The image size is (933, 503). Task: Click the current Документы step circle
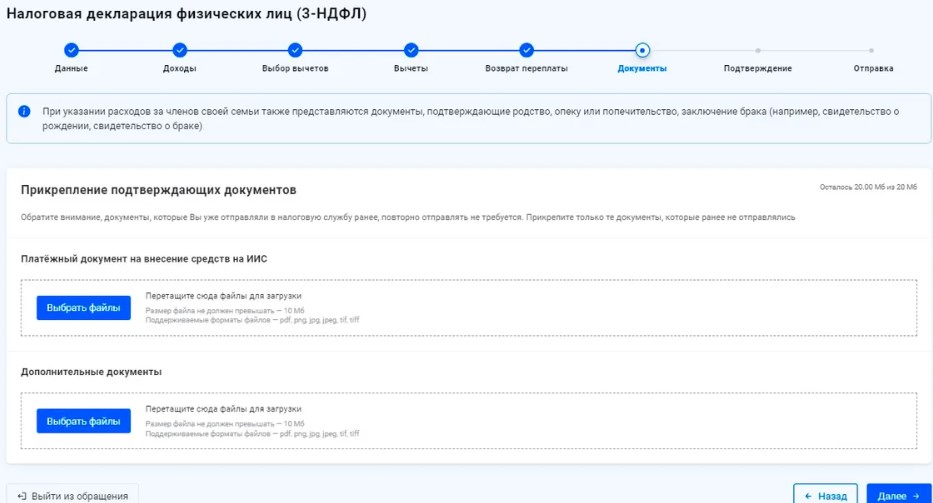(642, 51)
